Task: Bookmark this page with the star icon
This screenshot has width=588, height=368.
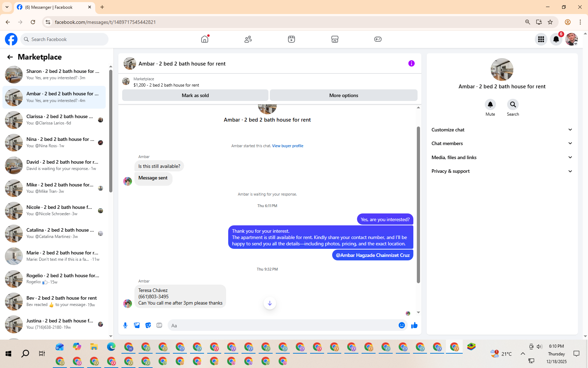Action: pyautogui.click(x=550, y=22)
